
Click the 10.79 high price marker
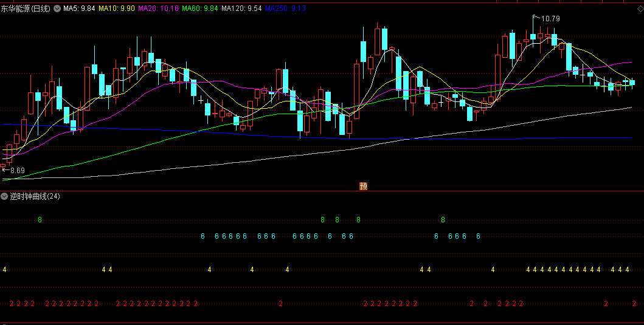(x=549, y=19)
